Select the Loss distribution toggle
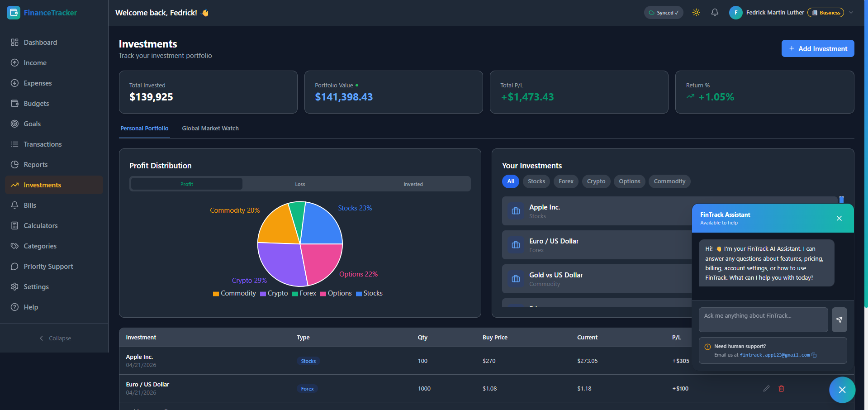Viewport: 868px width, 410px height. pyautogui.click(x=300, y=184)
